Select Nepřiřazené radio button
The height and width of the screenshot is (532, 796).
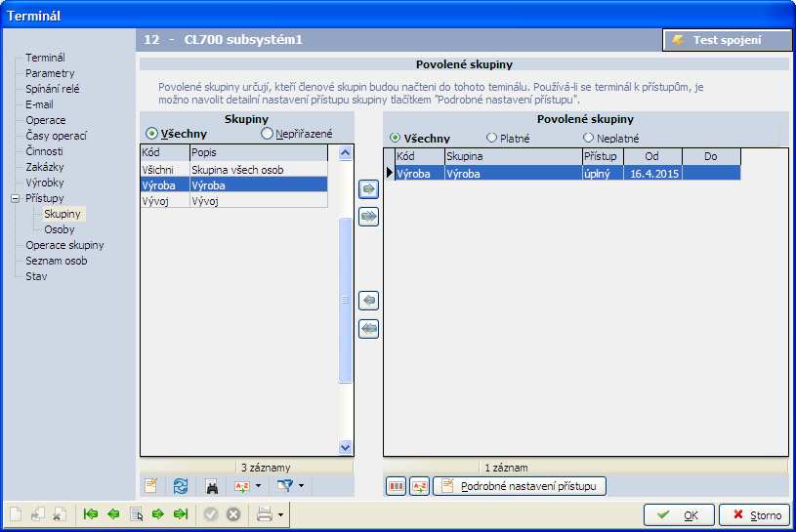point(267,134)
